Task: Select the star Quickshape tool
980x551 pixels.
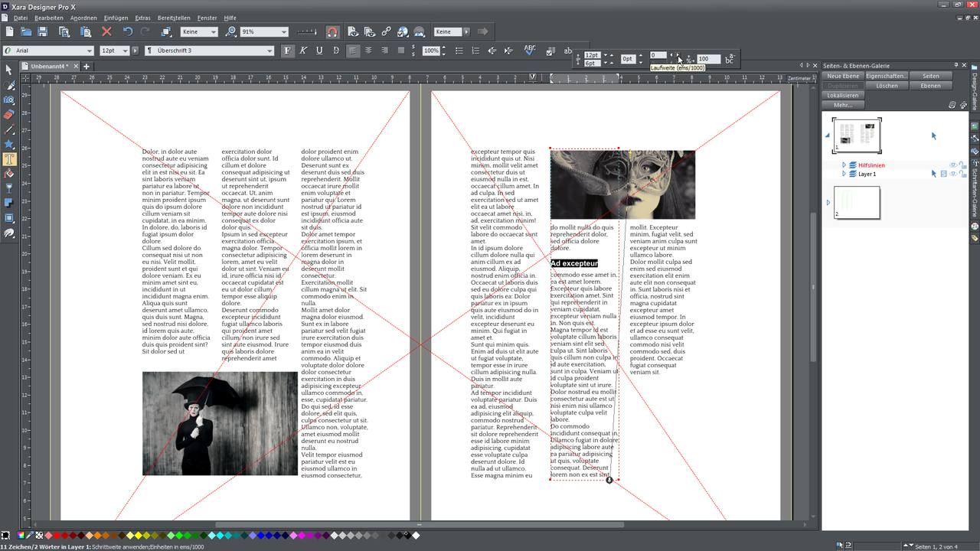Action: click(x=9, y=145)
